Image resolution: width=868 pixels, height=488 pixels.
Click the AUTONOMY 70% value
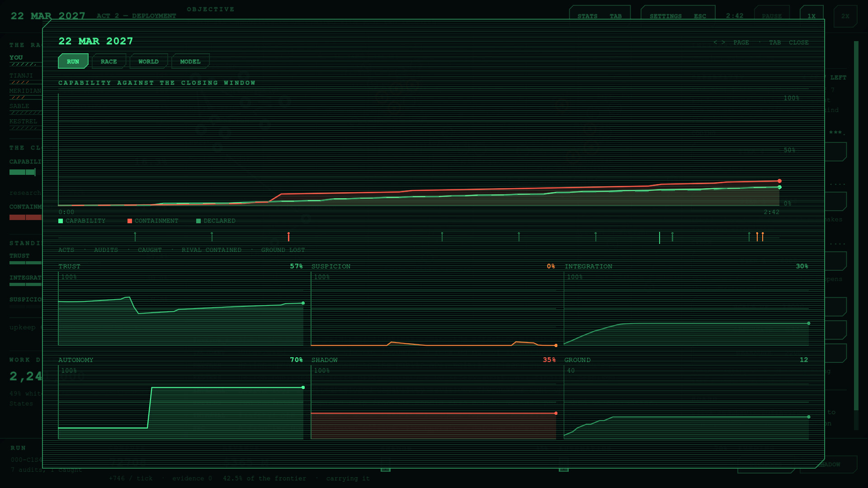click(x=297, y=360)
